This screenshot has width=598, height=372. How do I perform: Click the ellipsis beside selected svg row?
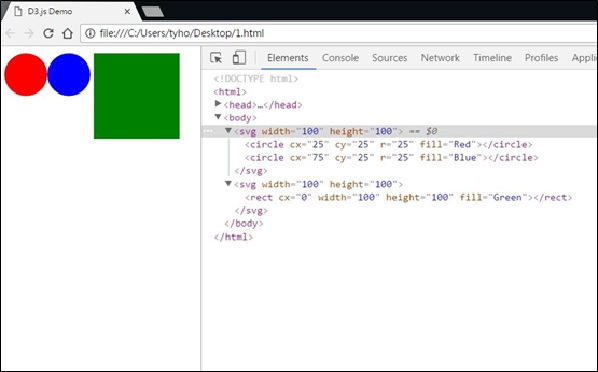208,131
